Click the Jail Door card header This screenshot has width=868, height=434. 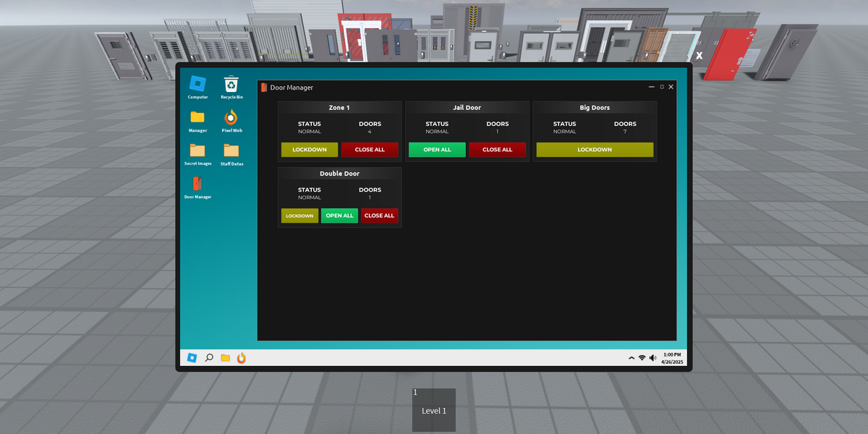(x=467, y=108)
